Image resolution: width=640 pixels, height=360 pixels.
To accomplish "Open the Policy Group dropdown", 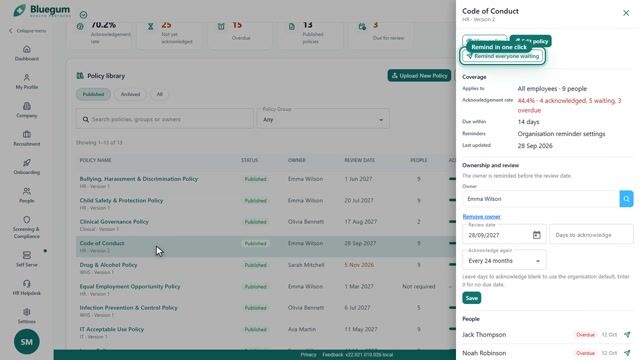I will click(323, 120).
